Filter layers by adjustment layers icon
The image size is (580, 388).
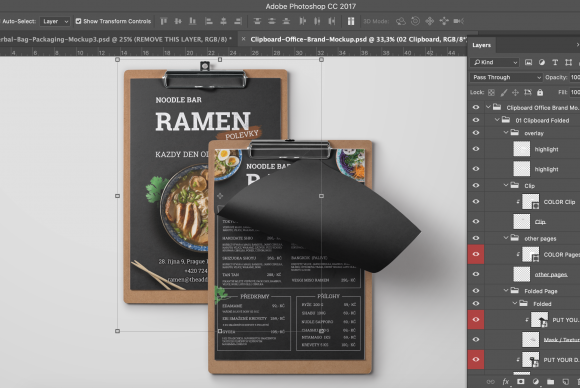[542, 63]
